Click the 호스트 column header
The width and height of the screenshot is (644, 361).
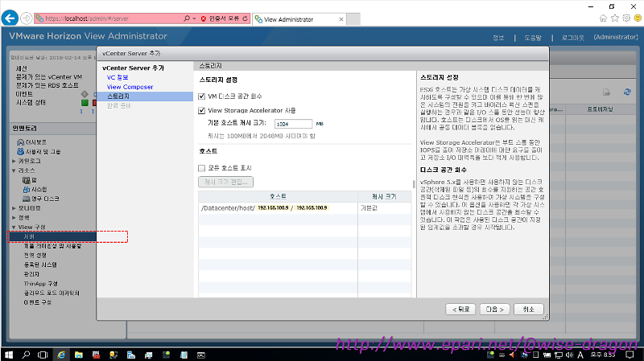278,196
